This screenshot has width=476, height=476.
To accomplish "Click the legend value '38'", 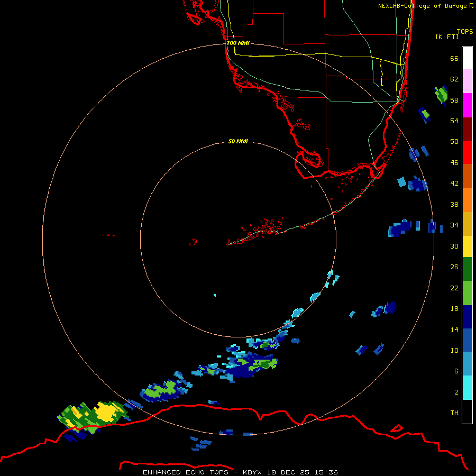I will [x=454, y=205].
